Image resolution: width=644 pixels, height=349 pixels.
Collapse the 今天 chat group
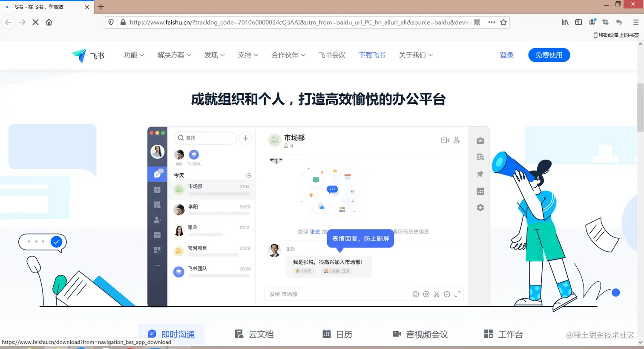tap(249, 175)
